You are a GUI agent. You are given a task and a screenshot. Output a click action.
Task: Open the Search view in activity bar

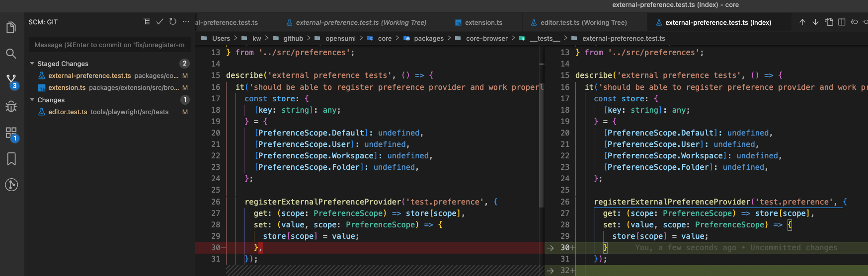point(11,53)
